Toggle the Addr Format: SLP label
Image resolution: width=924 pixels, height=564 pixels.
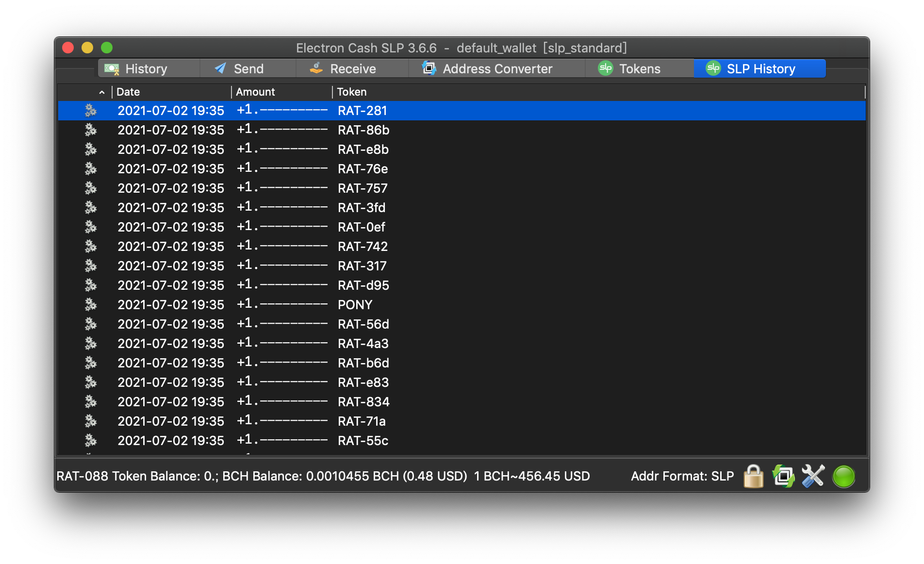[x=682, y=476]
